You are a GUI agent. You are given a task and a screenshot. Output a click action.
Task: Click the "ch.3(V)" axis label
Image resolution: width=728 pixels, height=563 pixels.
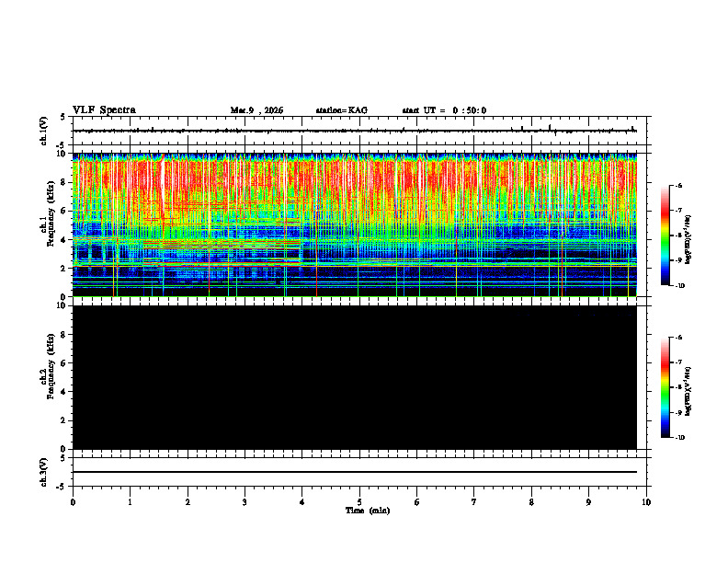[x=44, y=472]
